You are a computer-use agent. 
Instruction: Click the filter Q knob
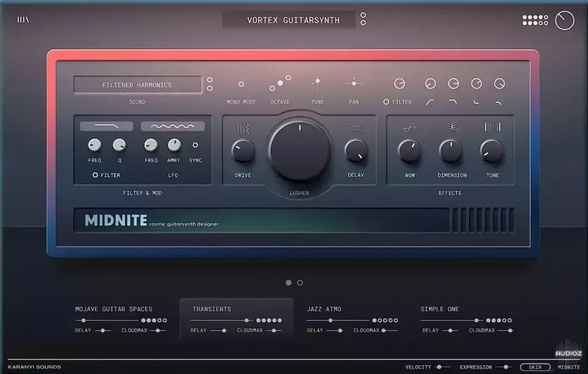119,145
